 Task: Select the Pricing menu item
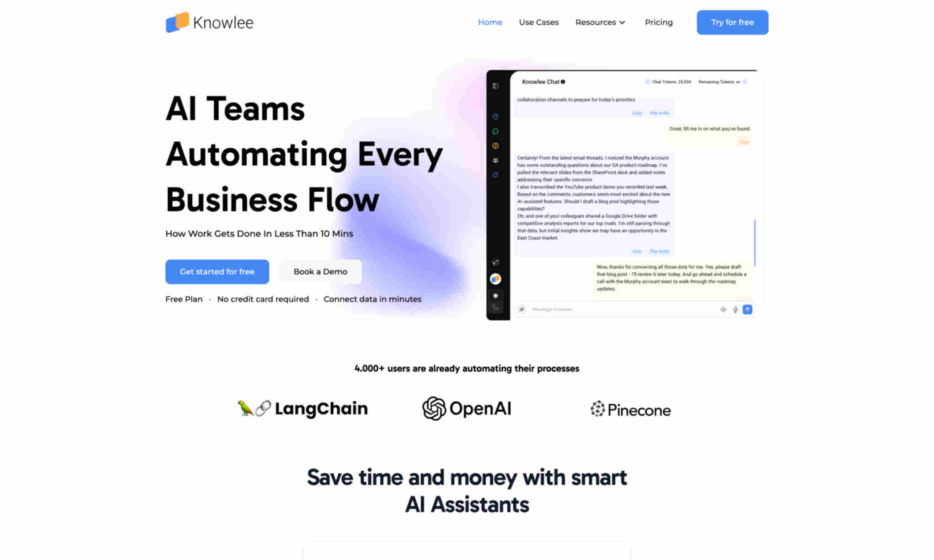(658, 22)
